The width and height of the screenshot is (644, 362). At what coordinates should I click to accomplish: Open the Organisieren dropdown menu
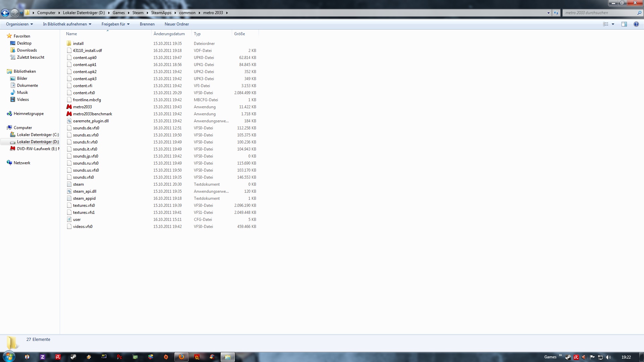click(x=19, y=24)
